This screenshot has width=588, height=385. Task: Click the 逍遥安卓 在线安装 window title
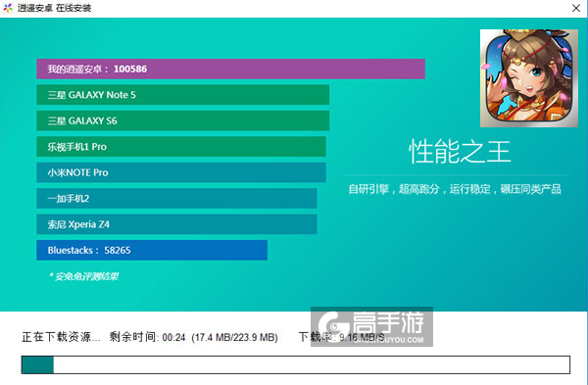click(54, 8)
